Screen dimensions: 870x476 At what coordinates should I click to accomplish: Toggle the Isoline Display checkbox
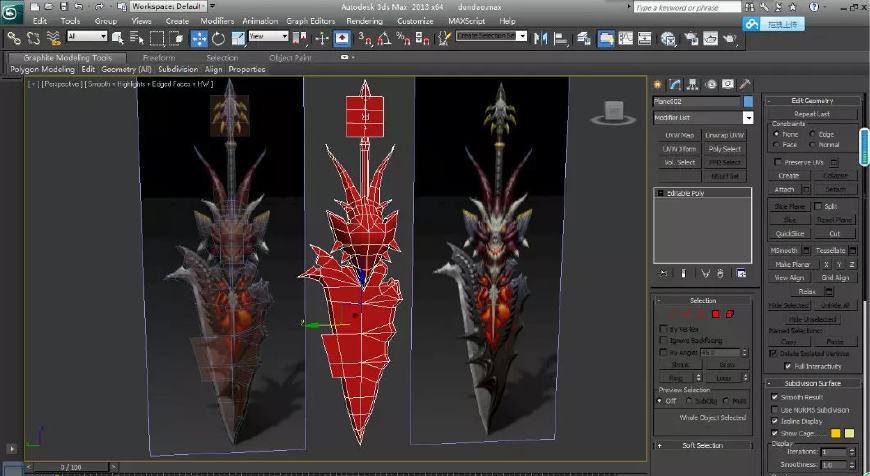775,421
